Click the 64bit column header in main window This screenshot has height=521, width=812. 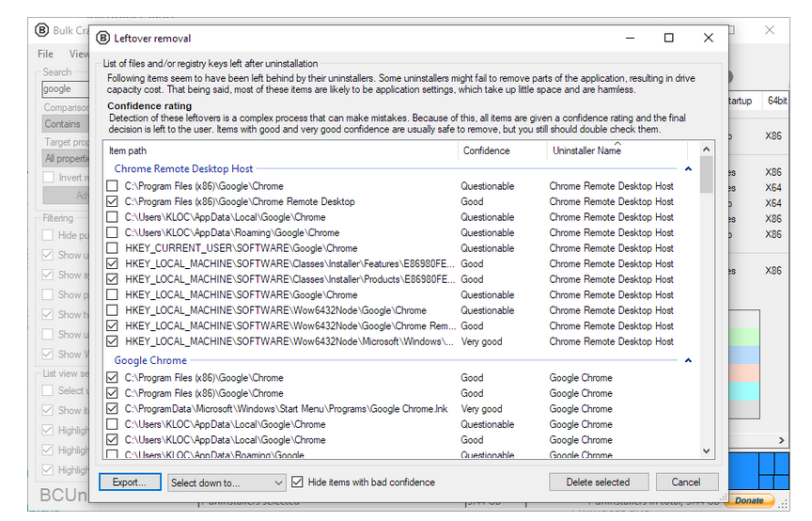coord(776,101)
